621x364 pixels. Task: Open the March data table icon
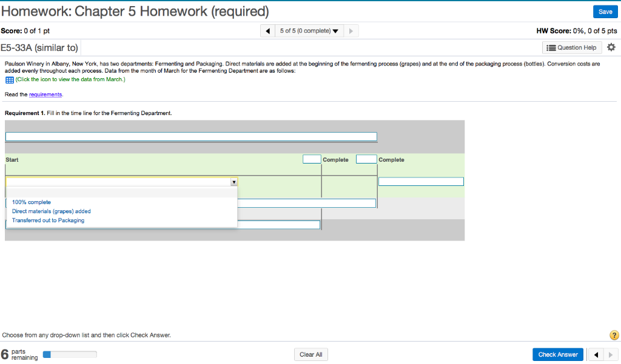pos(10,80)
